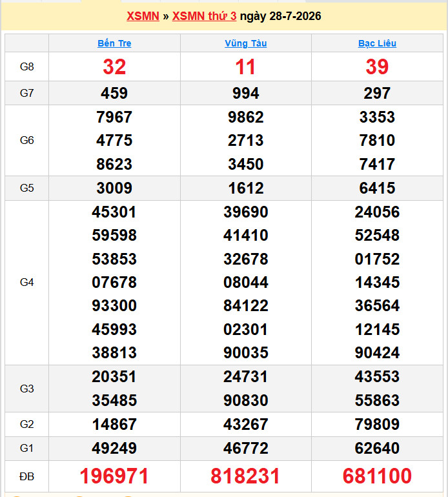Screen dimensions: 448x497
Task: Open the Bạc Liêu province link
Action: (x=377, y=43)
